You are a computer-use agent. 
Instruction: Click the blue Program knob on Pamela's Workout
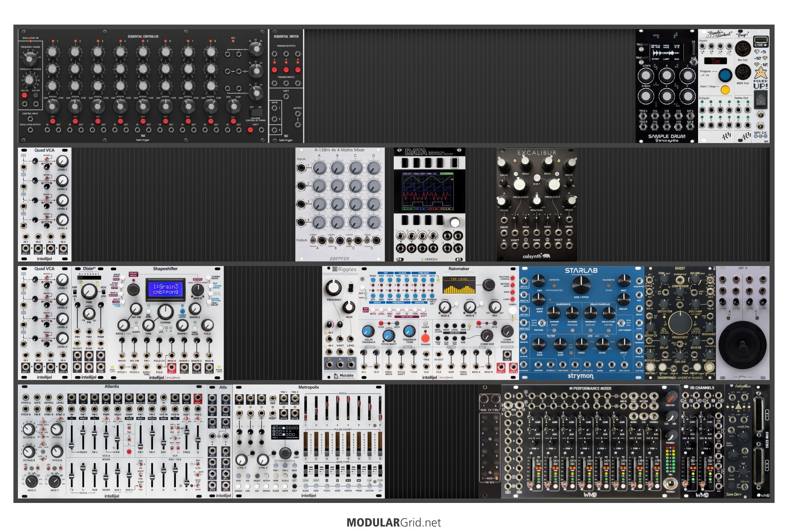[725, 74]
